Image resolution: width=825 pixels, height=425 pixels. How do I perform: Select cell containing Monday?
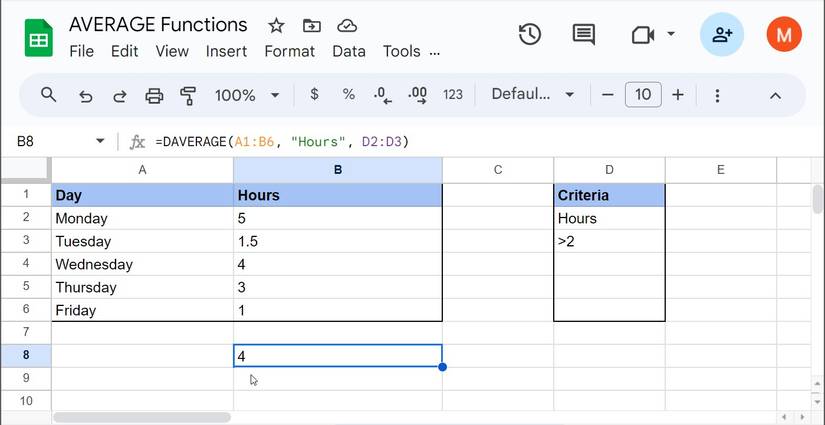point(142,218)
